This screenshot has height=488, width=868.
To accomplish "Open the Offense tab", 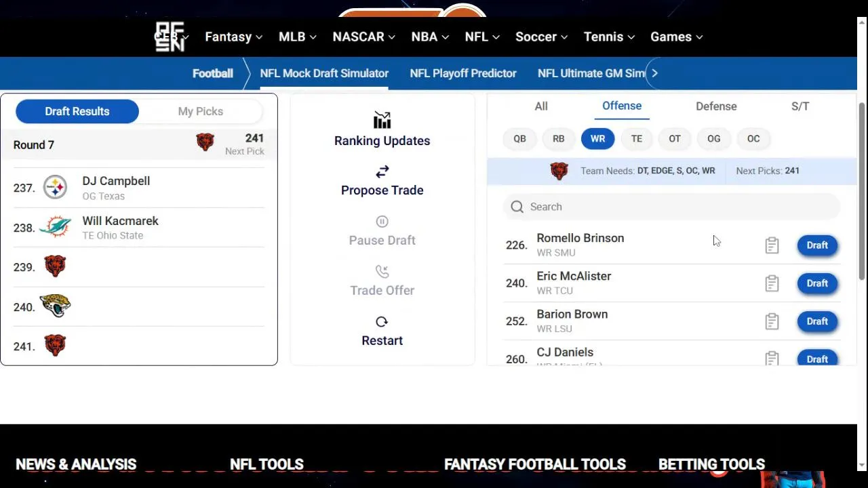I will pos(622,106).
